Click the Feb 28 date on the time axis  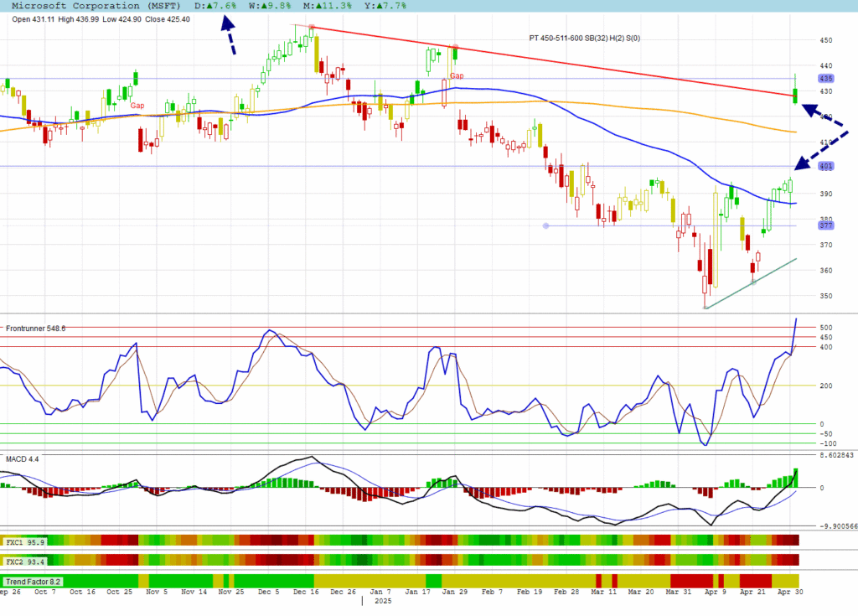(567, 592)
